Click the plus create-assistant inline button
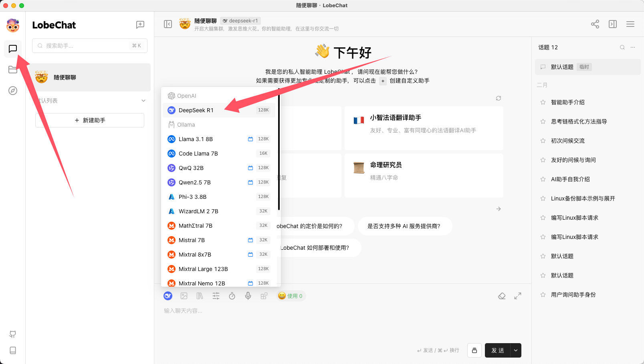 coord(383,81)
